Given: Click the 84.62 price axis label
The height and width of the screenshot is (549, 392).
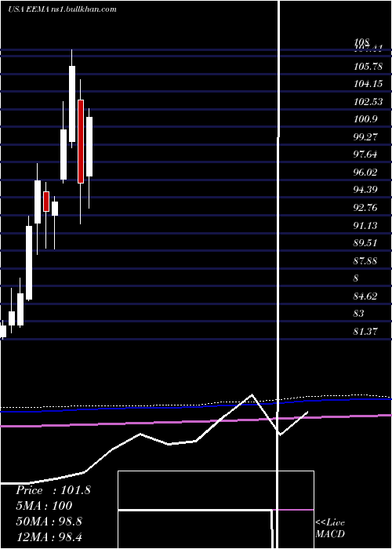Looking at the screenshot, I should click(365, 296).
